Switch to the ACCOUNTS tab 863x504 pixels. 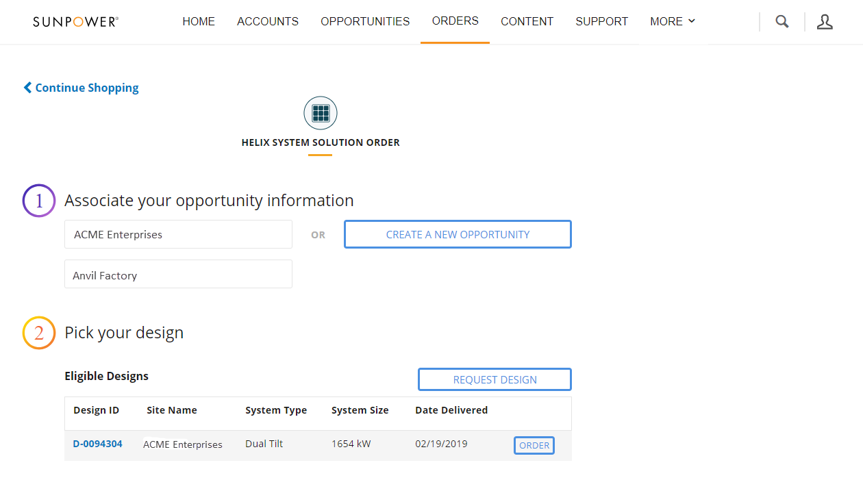tap(268, 21)
